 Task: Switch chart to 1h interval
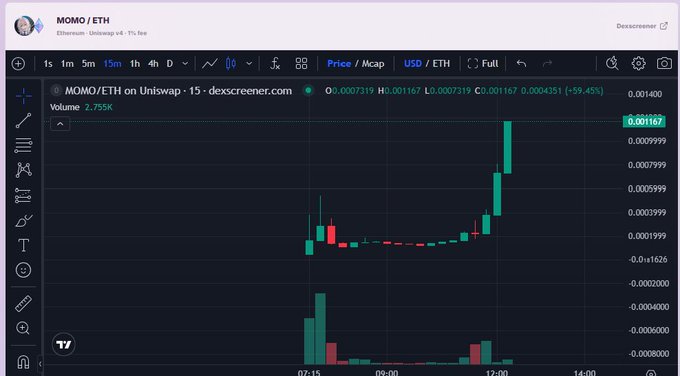[135, 64]
